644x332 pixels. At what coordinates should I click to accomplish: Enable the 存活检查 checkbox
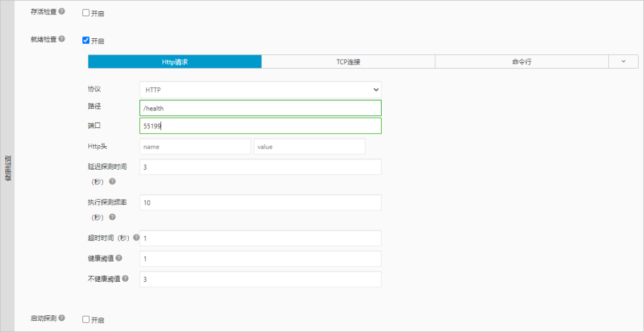click(86, 13)
